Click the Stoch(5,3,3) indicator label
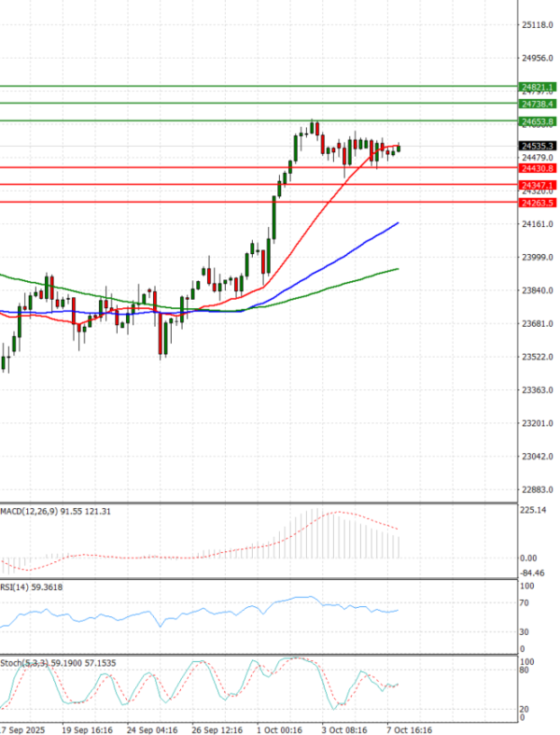This screenshot has width=560, height=735. click(26, 662)
